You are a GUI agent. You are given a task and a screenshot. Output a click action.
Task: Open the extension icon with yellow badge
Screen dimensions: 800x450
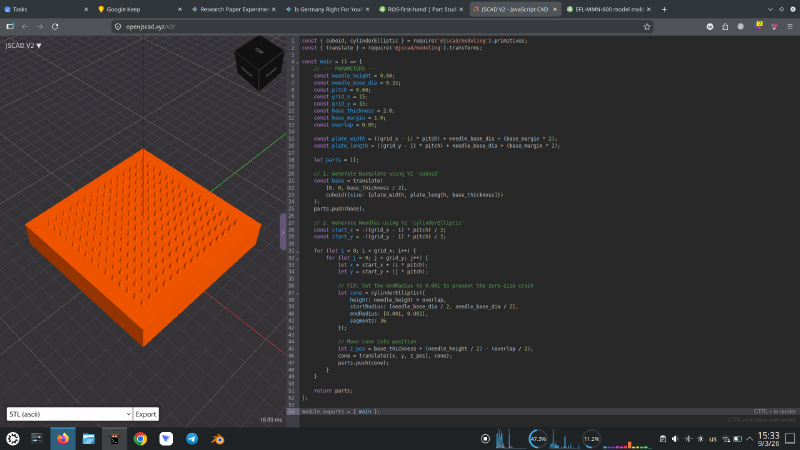(x=758, y=26)
